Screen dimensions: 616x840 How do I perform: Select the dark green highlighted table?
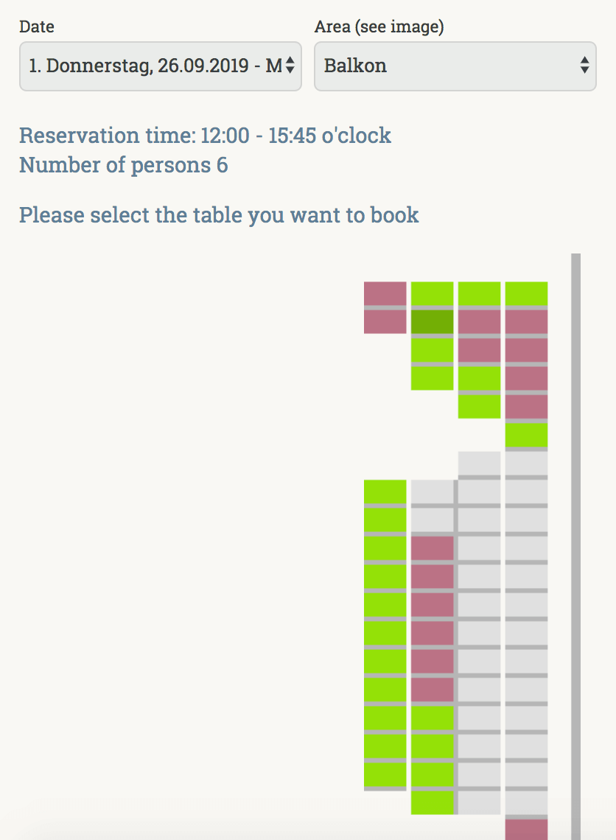pyautogui.click(x=433, y=322)
